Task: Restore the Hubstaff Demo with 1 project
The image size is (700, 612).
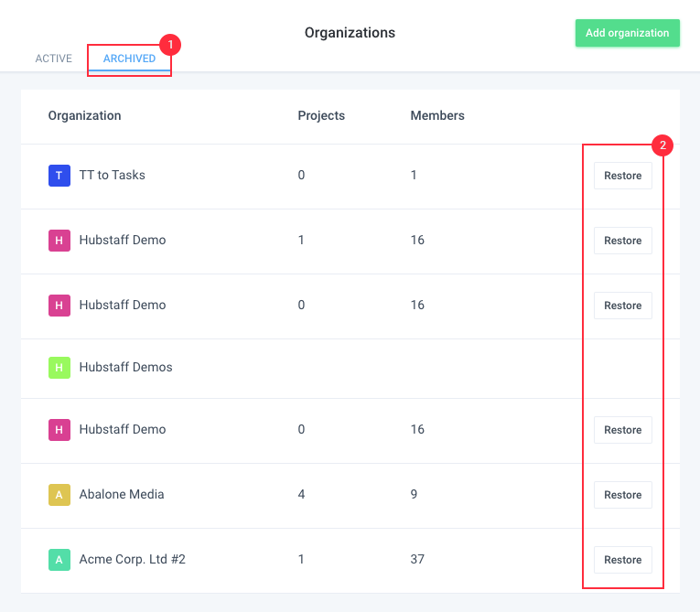Action: pyautogui.click(x=623, y=241)
